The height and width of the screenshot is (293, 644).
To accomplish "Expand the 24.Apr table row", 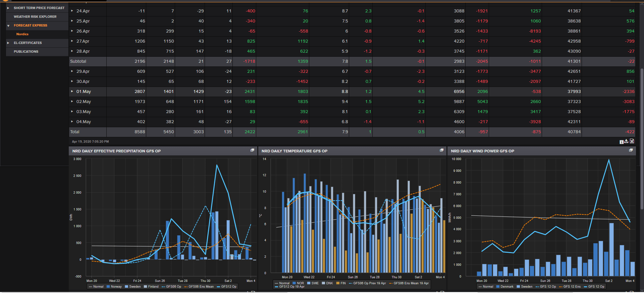I will pos(72,11).
